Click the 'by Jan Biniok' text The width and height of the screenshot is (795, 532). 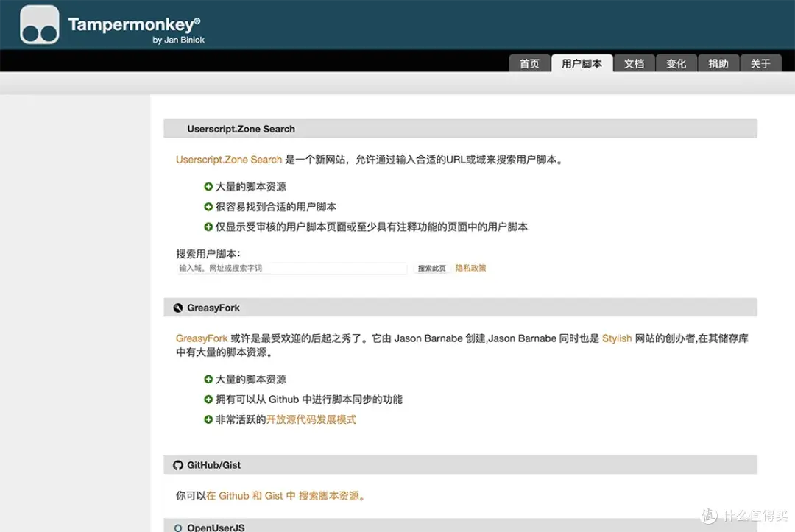(178, 40)
